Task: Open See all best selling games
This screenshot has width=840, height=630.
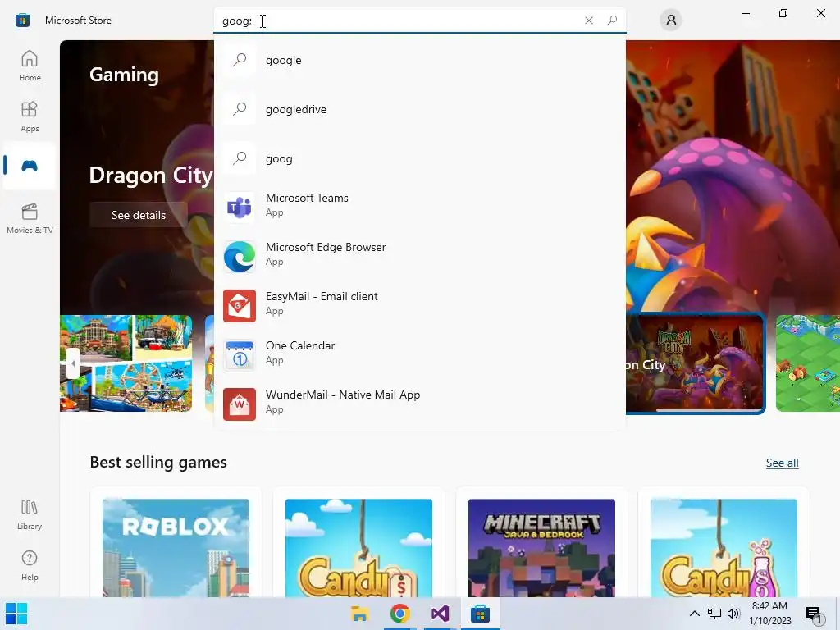Action: (782, 463)
